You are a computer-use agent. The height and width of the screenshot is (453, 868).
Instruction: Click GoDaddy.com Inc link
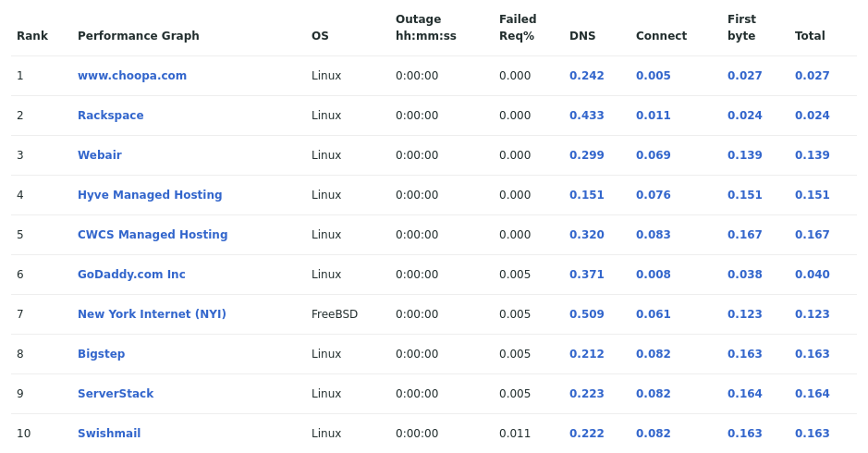pos(131,275)
